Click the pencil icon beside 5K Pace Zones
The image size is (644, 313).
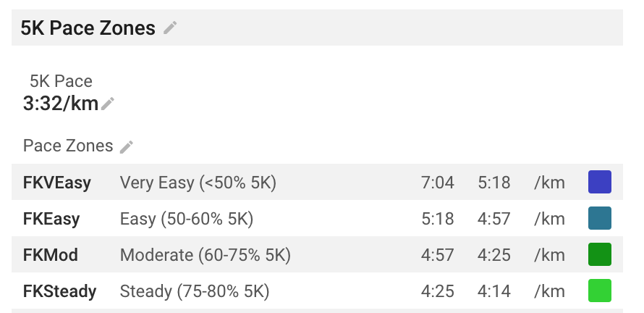click(170, 28)
